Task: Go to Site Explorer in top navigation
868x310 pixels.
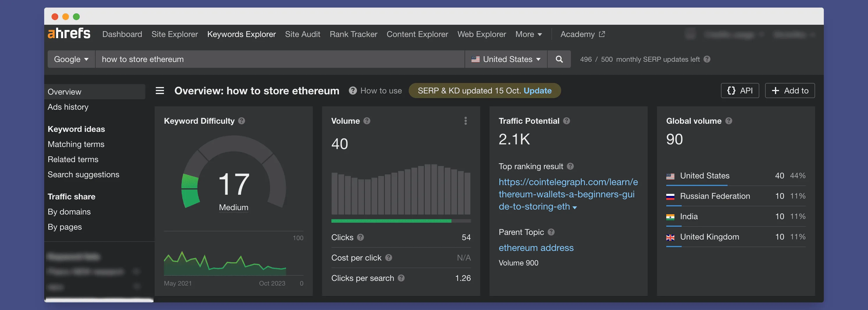Action: (174, 34)
